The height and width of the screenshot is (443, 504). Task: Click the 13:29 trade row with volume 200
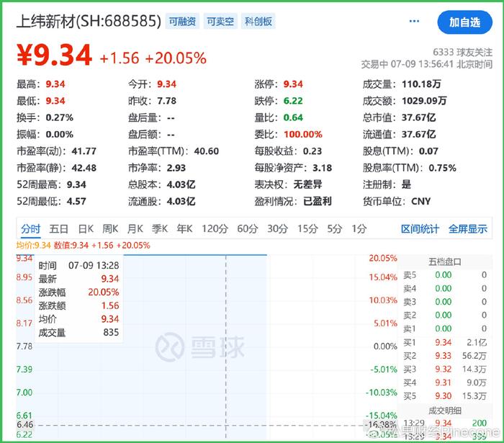point(445,423)
